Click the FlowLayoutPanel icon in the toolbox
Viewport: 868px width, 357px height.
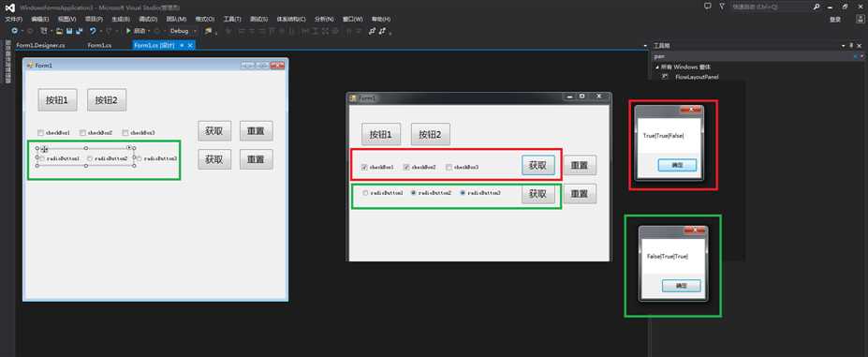pos(665,77)
